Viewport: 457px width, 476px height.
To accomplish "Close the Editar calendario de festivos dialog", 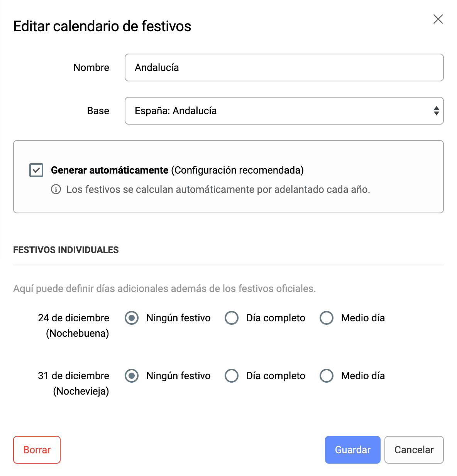I will click(438, 19).
